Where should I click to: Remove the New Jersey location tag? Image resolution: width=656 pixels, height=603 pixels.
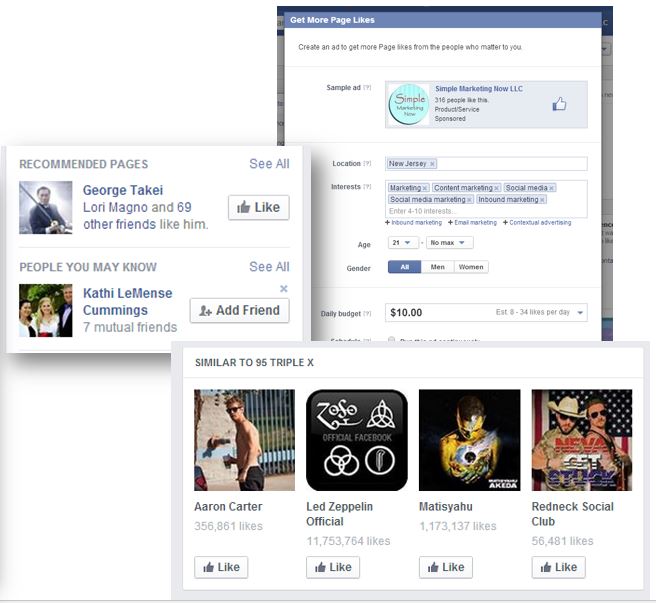coord(432,164)
